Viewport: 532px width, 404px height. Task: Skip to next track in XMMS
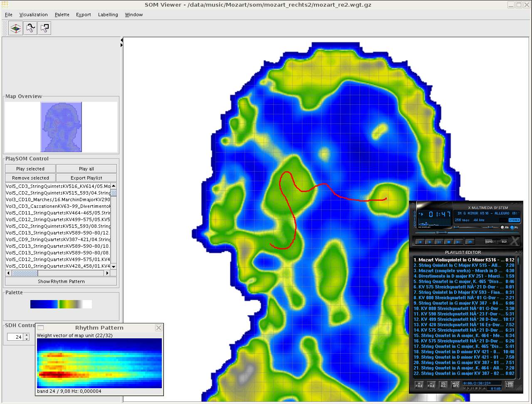click(458, 241)
